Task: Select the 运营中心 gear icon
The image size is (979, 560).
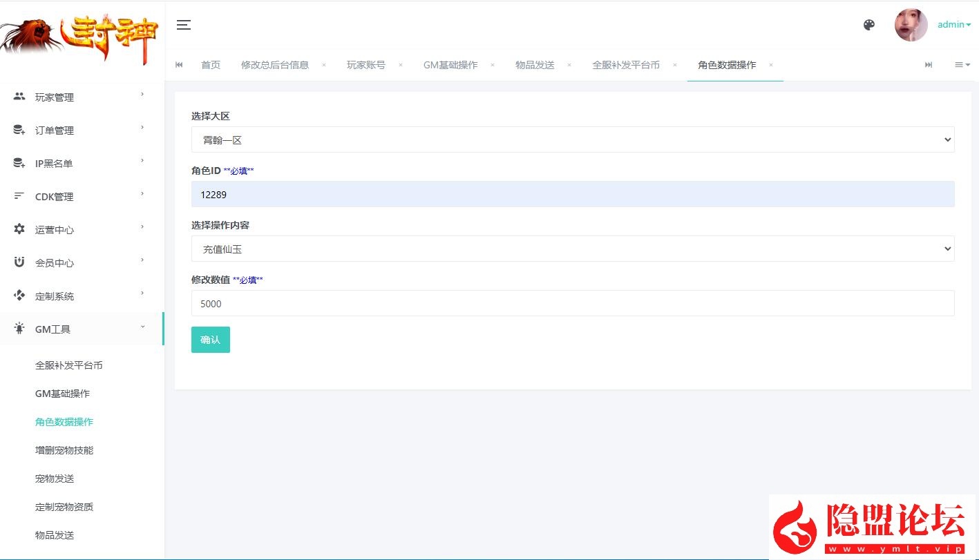Action: point(19,229)
